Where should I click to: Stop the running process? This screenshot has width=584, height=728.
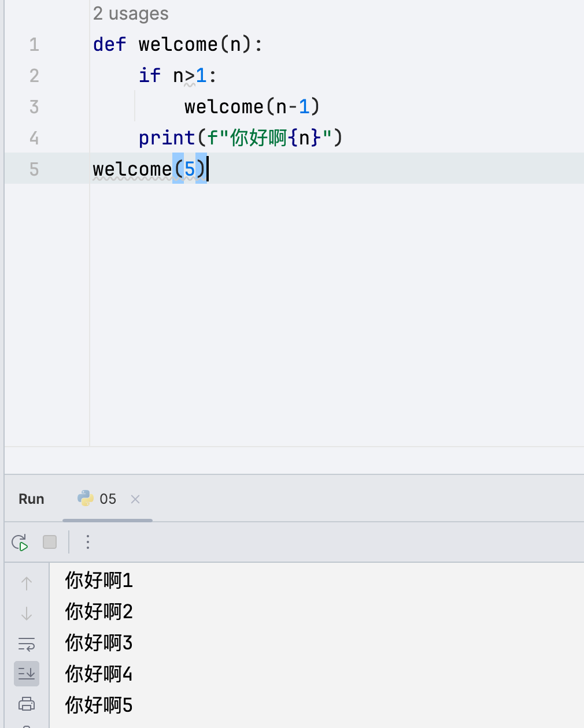coord(50,542)
